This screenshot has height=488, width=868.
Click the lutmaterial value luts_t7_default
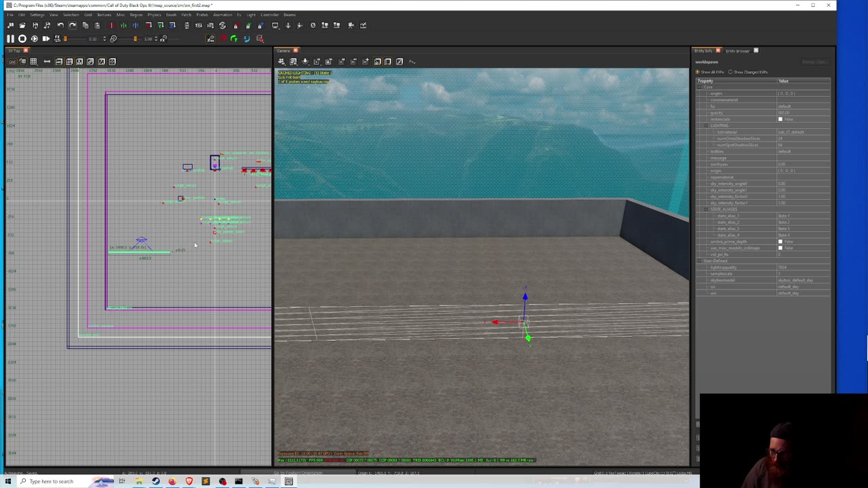pos(804,132)
